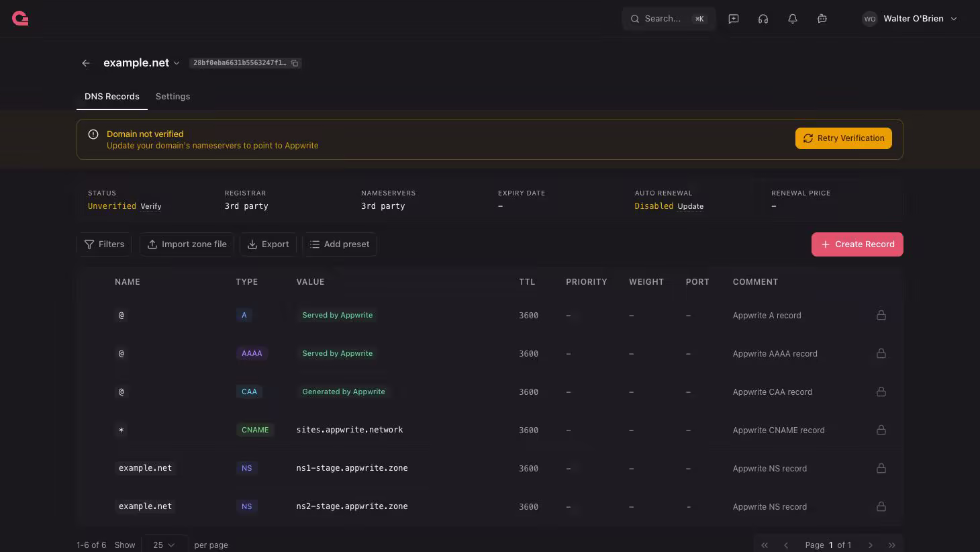
Task: Open the AI assistant robot icon
Action: (822, 19)
